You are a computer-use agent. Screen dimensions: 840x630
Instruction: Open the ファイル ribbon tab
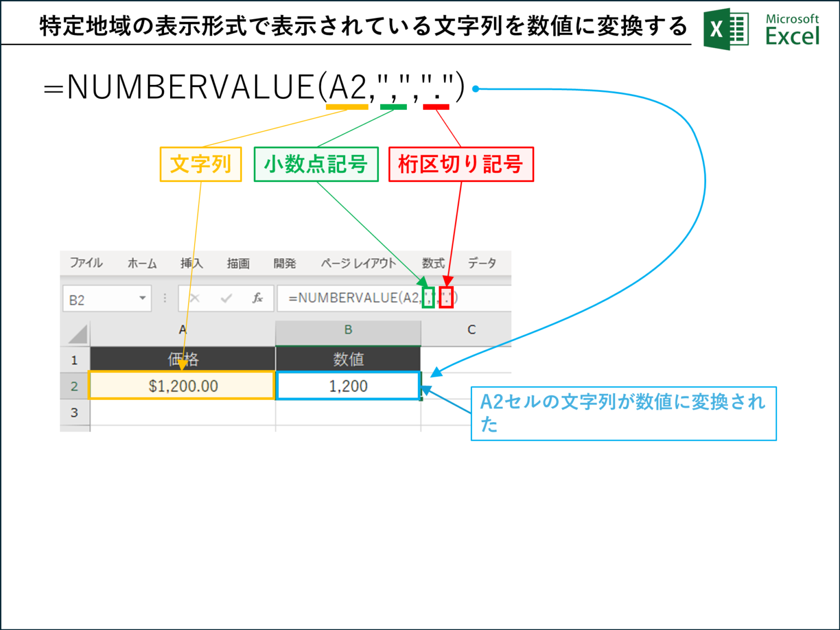click(x=86, y=263)
